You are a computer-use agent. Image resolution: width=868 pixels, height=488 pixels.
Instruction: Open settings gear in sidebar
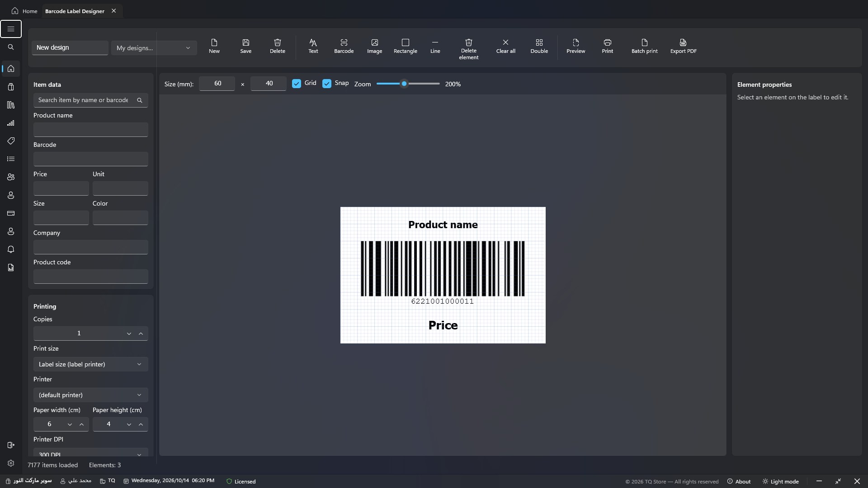point(11,463)
